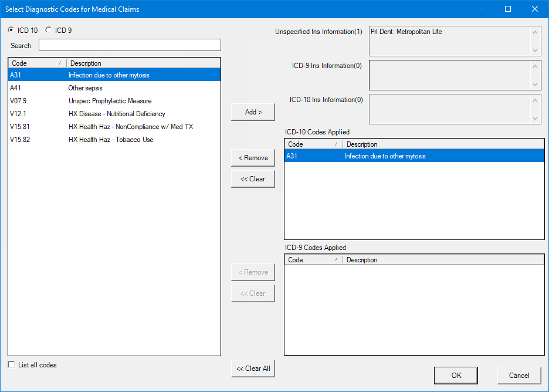Sort ICD-10 Codes Applied by Code header
The image size is (549, 392).
tap(311, 144)
